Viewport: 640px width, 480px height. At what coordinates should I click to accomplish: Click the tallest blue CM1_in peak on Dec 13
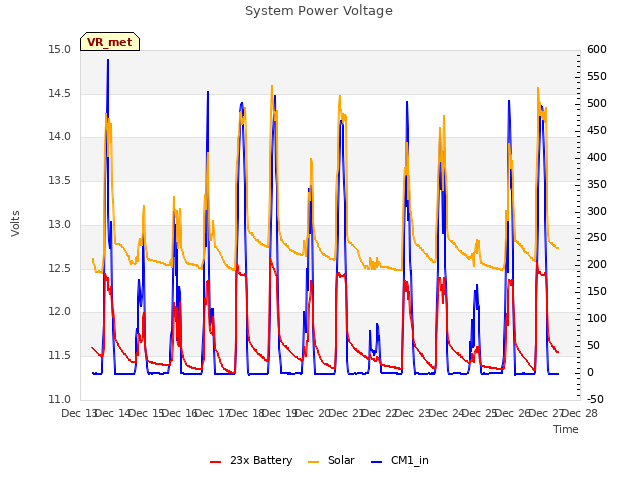[108, 60]
